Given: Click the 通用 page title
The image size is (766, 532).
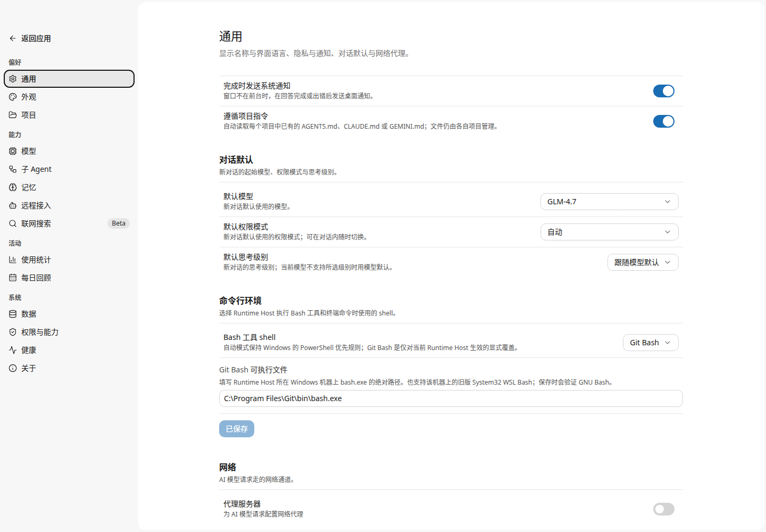Looking at the screenshot, I should (231, 36).
